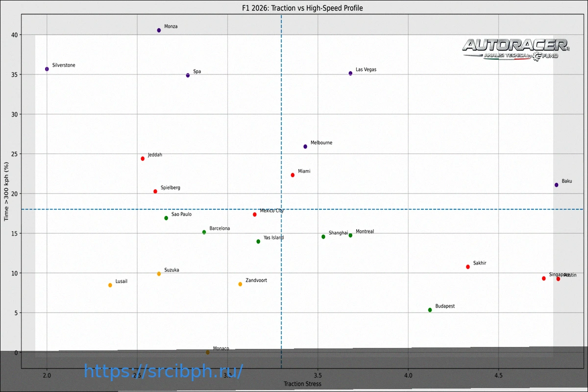
Task: Click the Traction Stress axis label
Action: point(302,384)
